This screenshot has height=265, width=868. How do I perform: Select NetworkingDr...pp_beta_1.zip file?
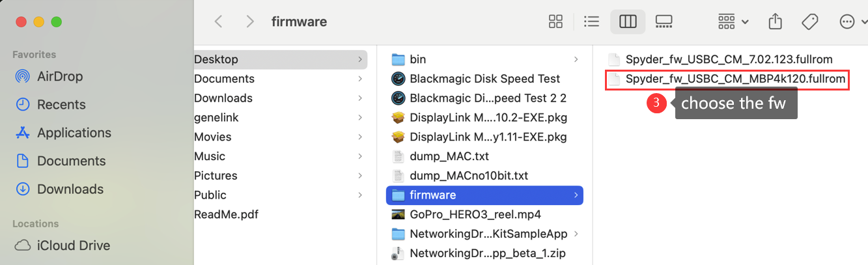click(x=484, y=253)
